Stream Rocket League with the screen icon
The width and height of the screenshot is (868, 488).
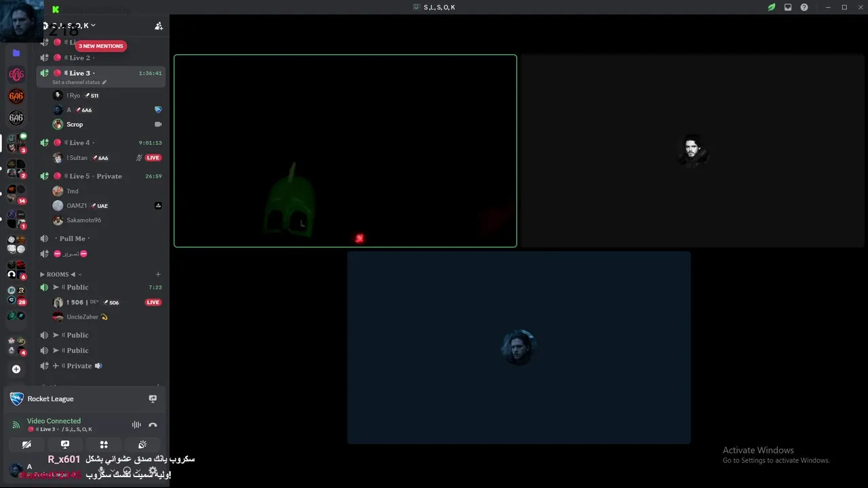[x=153, y=399]
